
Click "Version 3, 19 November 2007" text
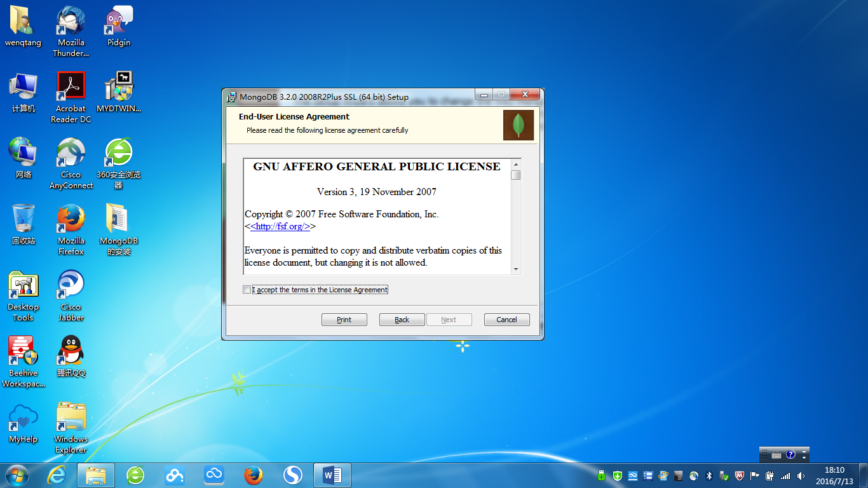(377, 191)
